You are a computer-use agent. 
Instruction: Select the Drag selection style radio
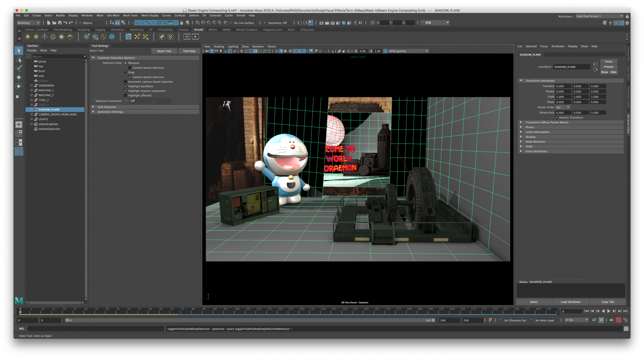125,72
